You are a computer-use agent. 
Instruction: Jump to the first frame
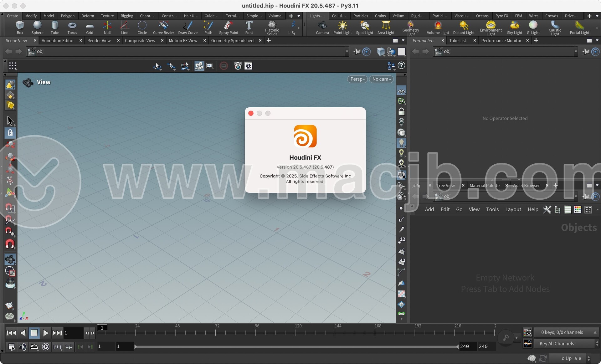point(11,333)
